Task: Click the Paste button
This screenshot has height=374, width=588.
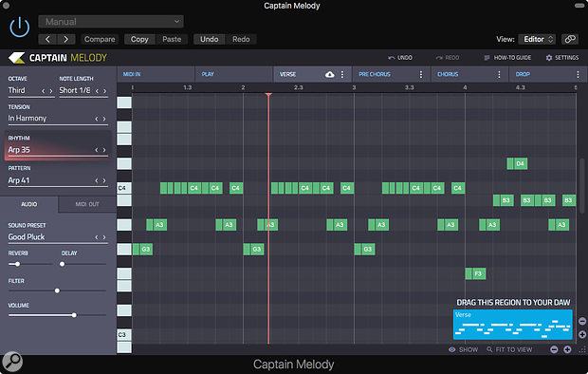Action: [x=172, y=39]
